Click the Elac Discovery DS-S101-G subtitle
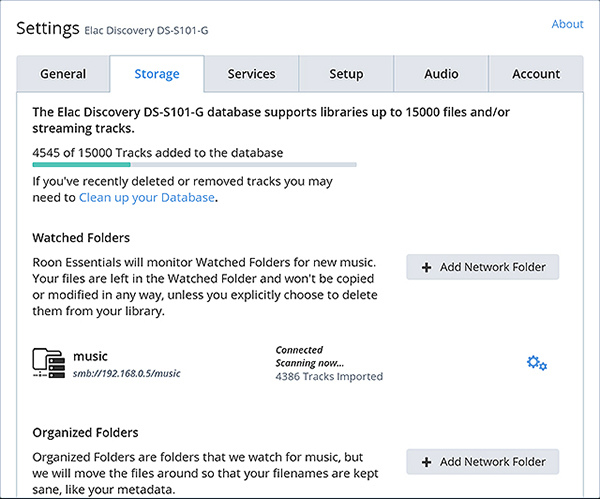This screenshot has width=600, height=499. 146,31
